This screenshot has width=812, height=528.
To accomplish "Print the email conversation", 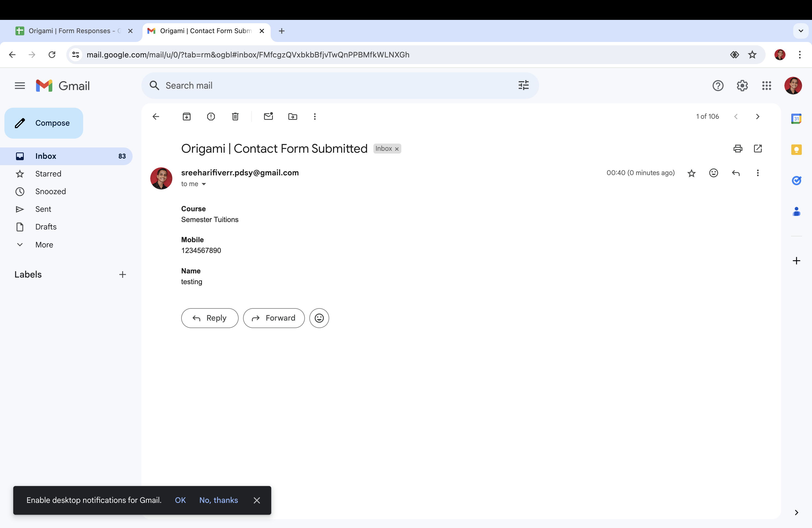I will (738, 148).
